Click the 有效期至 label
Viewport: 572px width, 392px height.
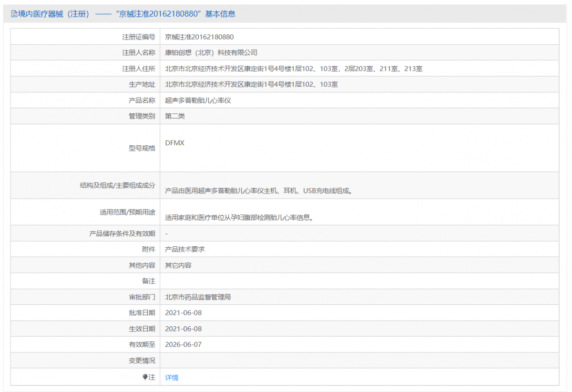[x=142, y=344]
